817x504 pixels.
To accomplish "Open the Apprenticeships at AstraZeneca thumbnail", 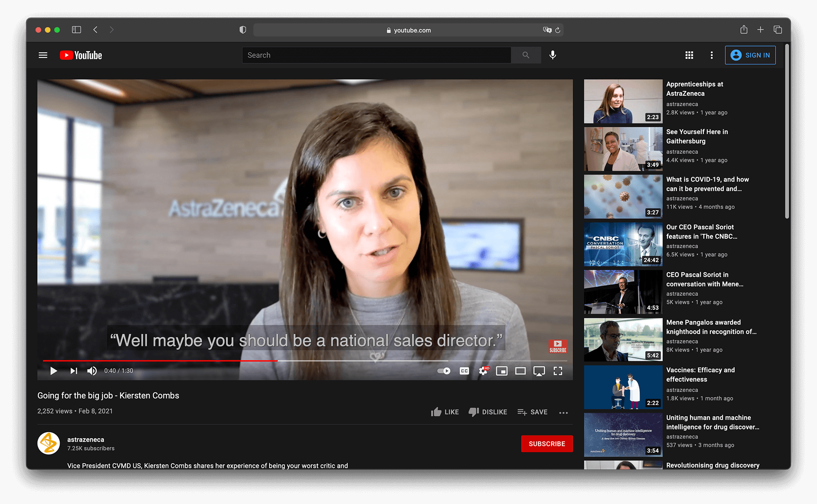I will (x=623, y=101).
